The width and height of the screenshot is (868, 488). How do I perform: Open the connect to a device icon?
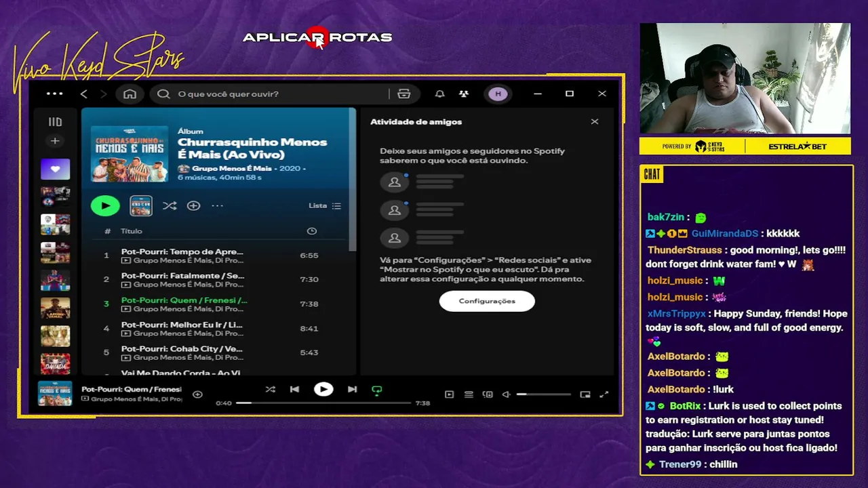click(488, 394)
